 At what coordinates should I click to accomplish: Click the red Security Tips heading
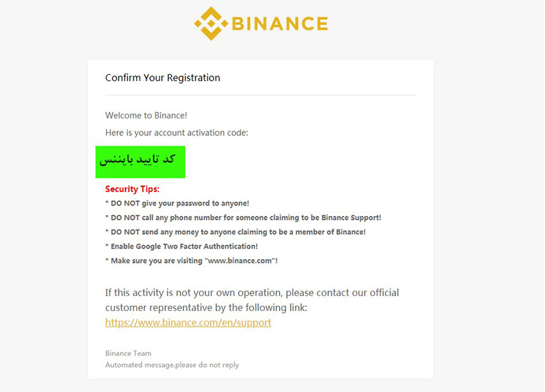tap(132, 189)
